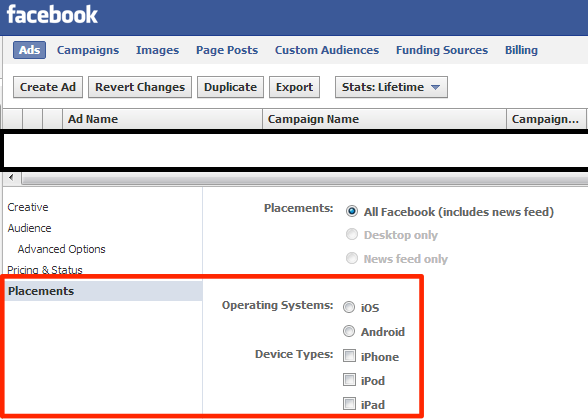Check the iPod device type
This screenshot has height=419, width=588.
pos(349,380)
